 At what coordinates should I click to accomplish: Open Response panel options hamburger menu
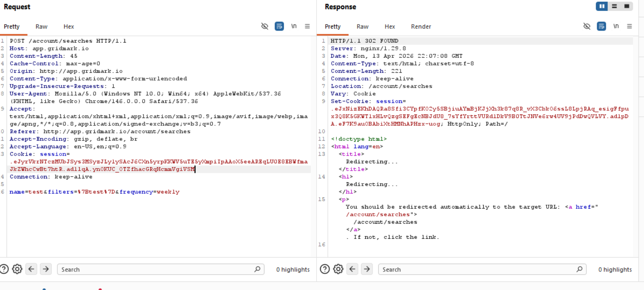629,26
